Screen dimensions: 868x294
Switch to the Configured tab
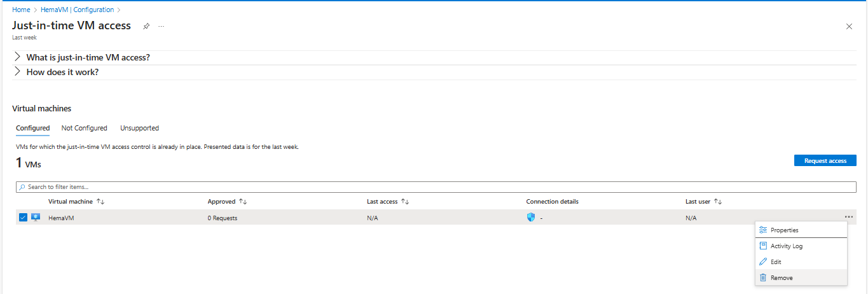click(32, 128)
